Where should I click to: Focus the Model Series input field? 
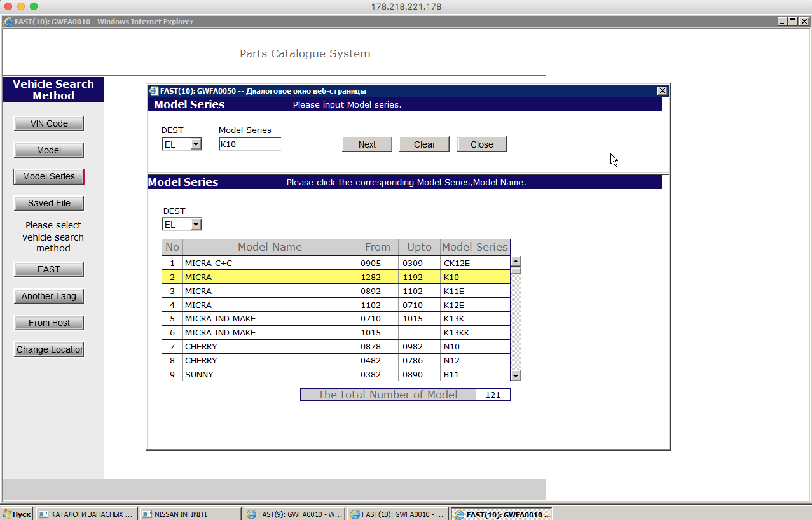[x=249, y=144]
